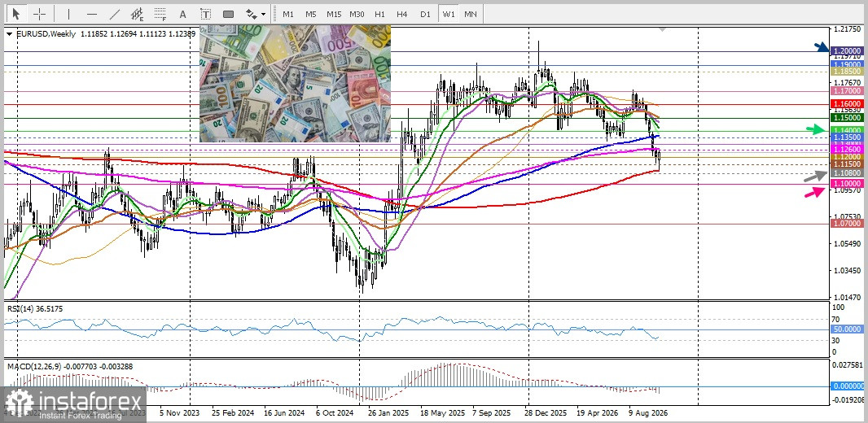Click the 1.07000 price level label
Image resolution: width=868 pixels, height=423 pixels.
[847, 223]
